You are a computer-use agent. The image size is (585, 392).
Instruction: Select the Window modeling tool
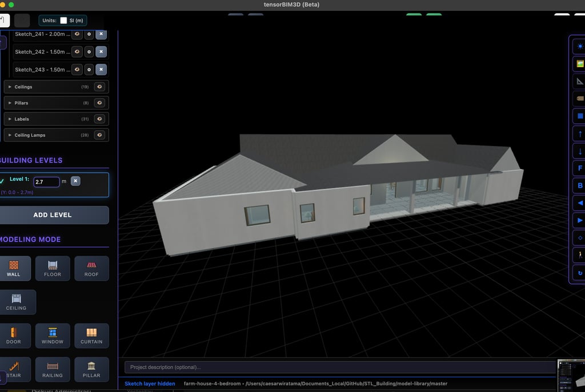point(53,336)
